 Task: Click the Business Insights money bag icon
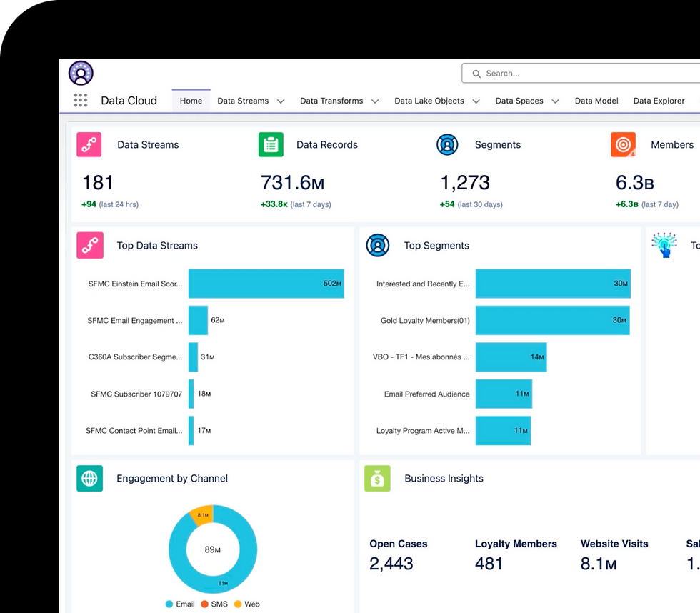pyautogui.click(x=377, y=478)
